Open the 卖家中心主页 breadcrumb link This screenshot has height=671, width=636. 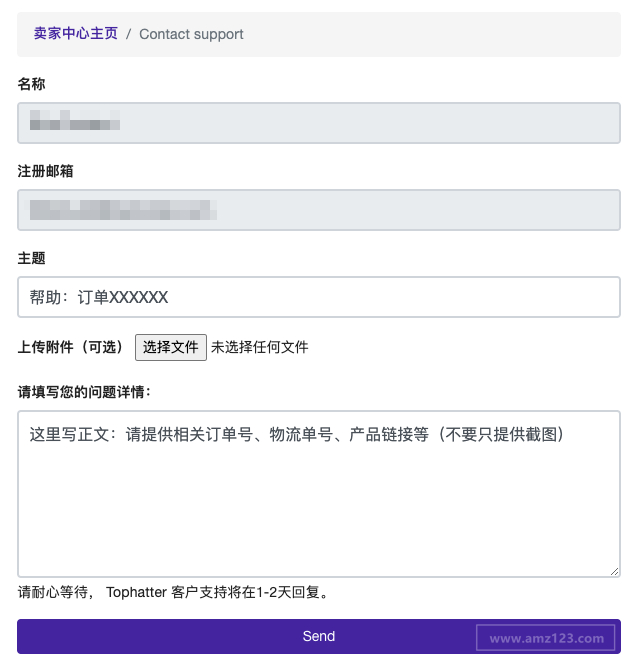tap(75, 34)
